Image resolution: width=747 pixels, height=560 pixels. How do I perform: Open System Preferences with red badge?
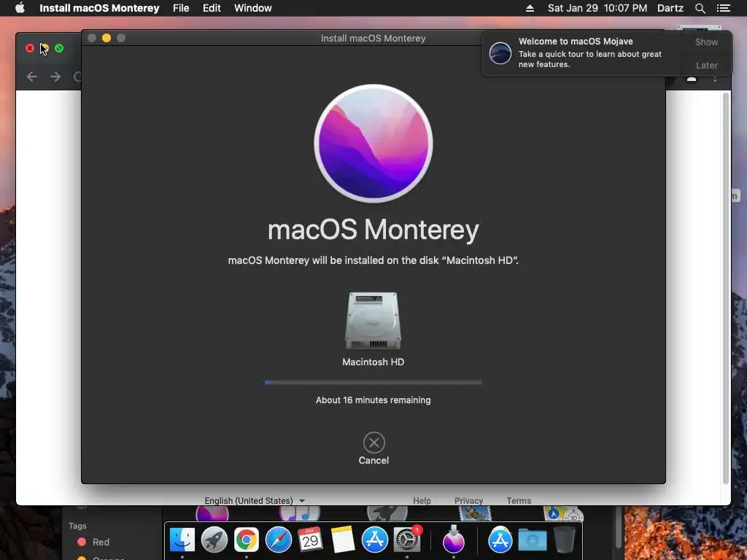tap(407, 540)
